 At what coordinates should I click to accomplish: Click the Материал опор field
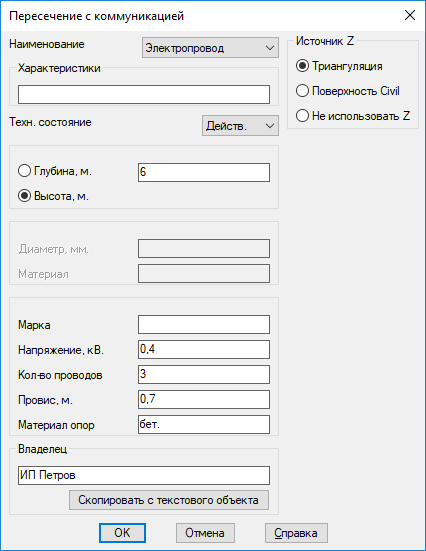click(204, 424)
